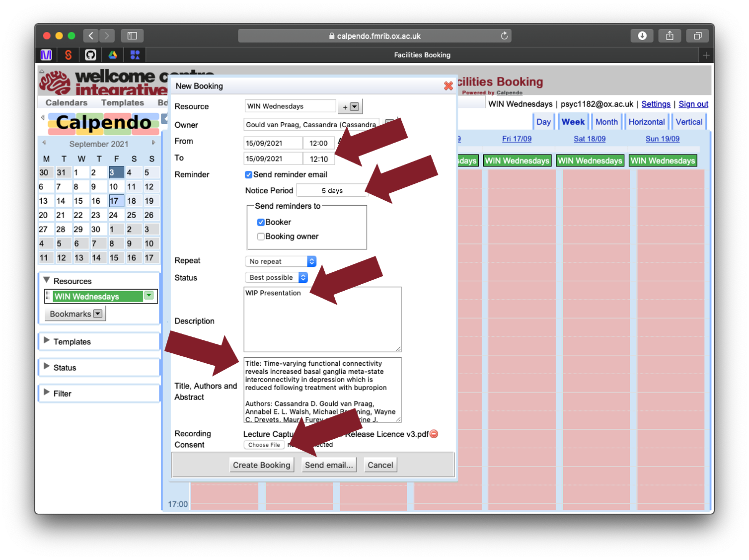The width and height of the screenshot is (749, 560).
Task: Open the Bookmarks dropdown
Action: pos(75,314)
